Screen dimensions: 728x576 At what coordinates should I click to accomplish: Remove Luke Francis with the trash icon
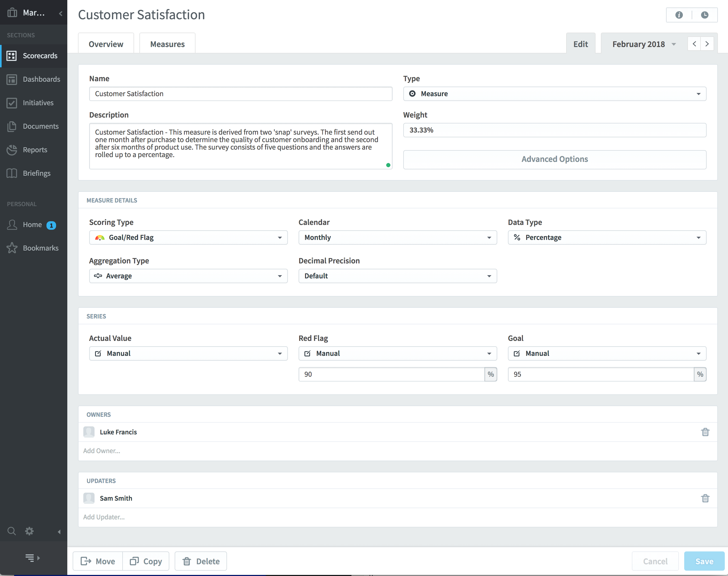[706, 432]
